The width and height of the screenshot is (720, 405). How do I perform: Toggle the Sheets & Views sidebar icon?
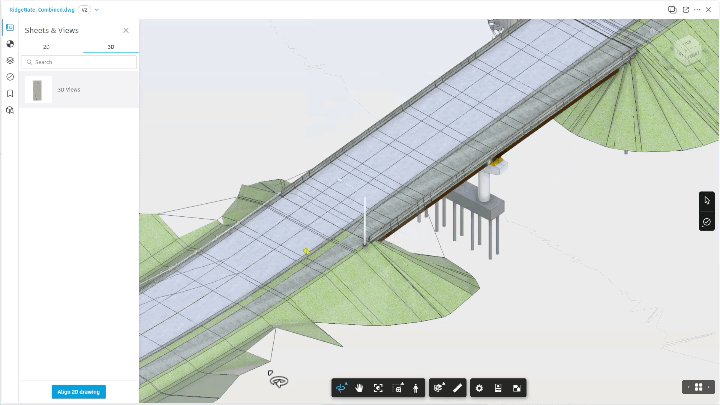pyautogui.click(x=10, y=28)
